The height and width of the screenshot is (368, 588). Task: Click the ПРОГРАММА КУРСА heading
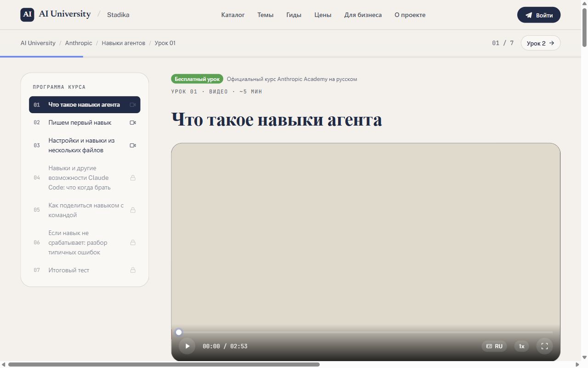click(x=59, y=87)
